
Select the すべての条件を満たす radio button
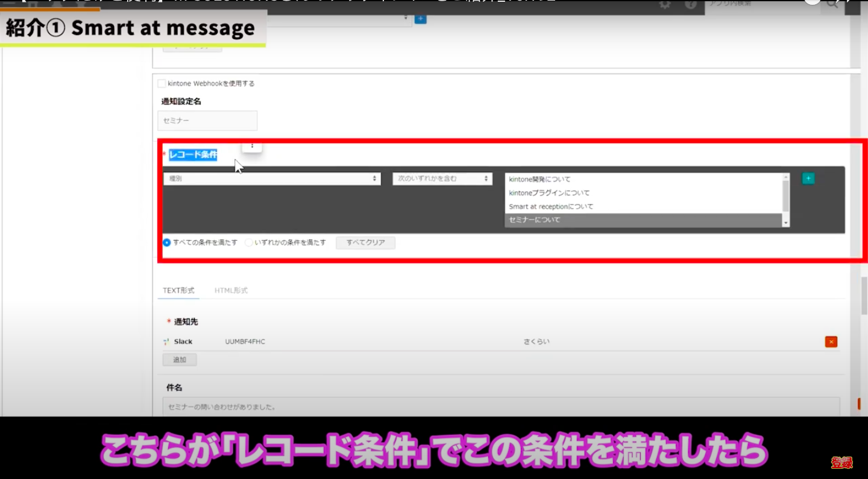[167, 243]
